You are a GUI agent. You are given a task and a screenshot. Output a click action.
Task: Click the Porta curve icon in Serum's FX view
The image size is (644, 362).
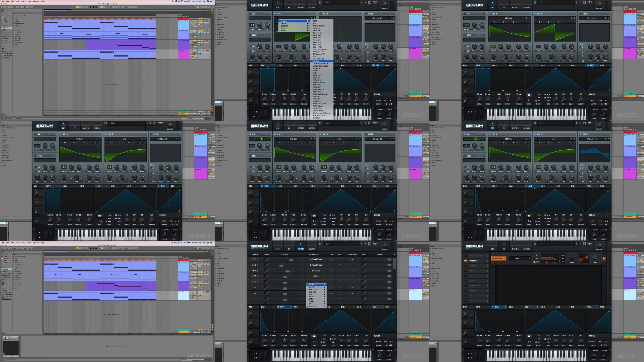pyautogui.click(x=604, y=355)
